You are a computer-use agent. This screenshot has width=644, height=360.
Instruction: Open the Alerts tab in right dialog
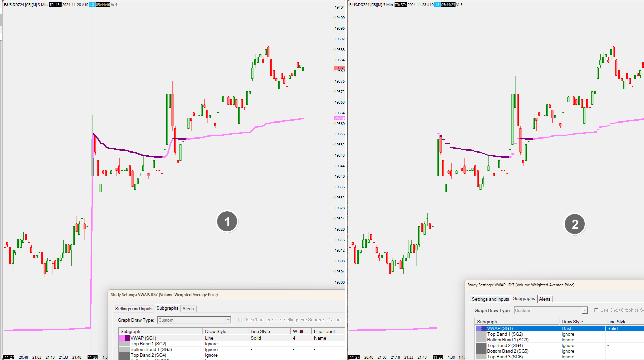(544, 299)
